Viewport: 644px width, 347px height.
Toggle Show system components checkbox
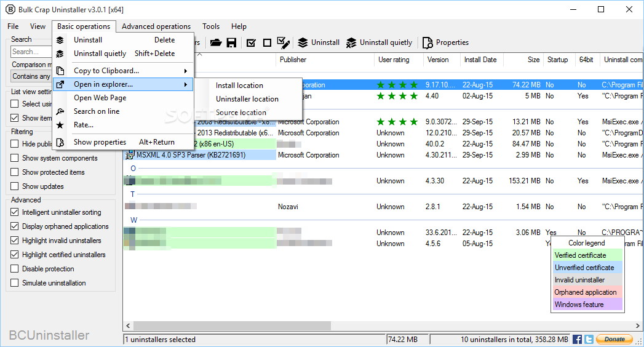click(14, 158)
